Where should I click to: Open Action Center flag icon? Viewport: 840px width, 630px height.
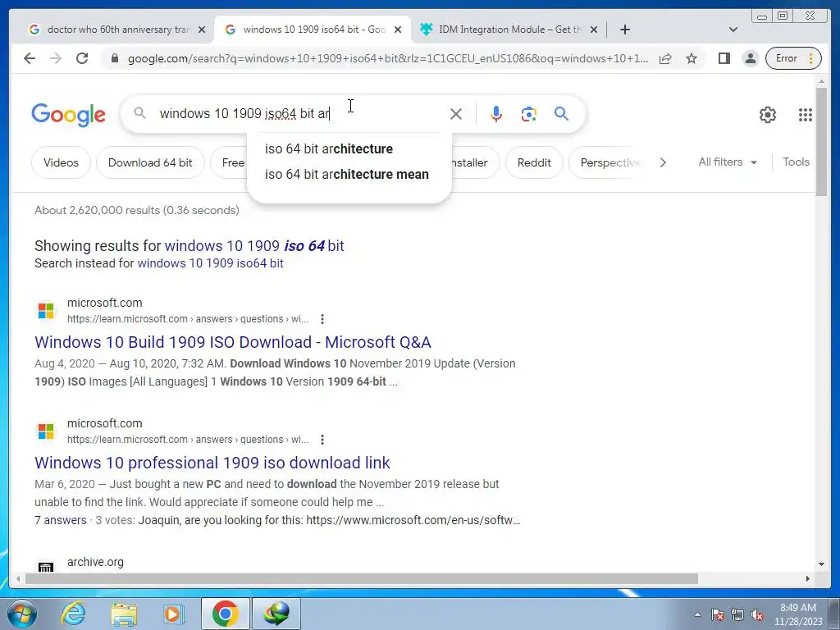(718, 614)
